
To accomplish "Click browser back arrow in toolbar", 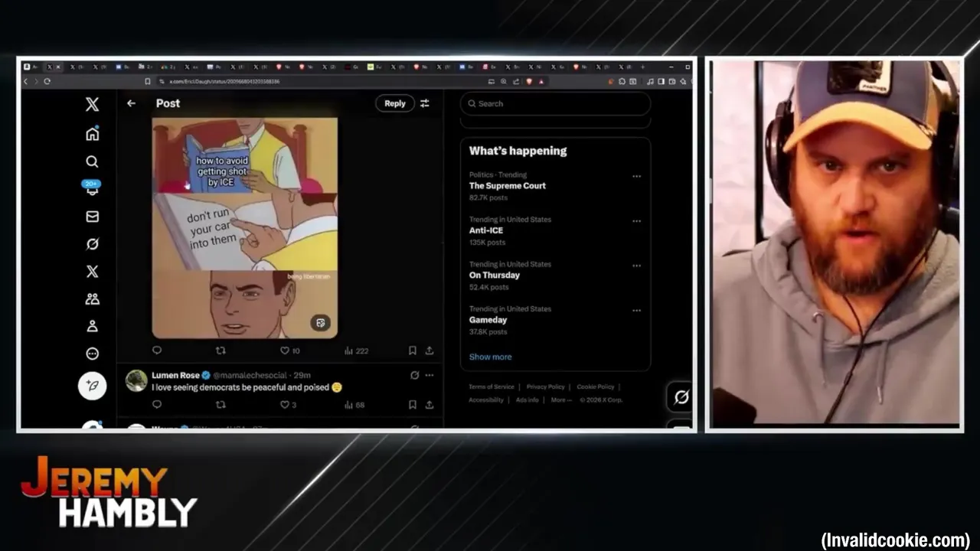I will coord(26,81).
